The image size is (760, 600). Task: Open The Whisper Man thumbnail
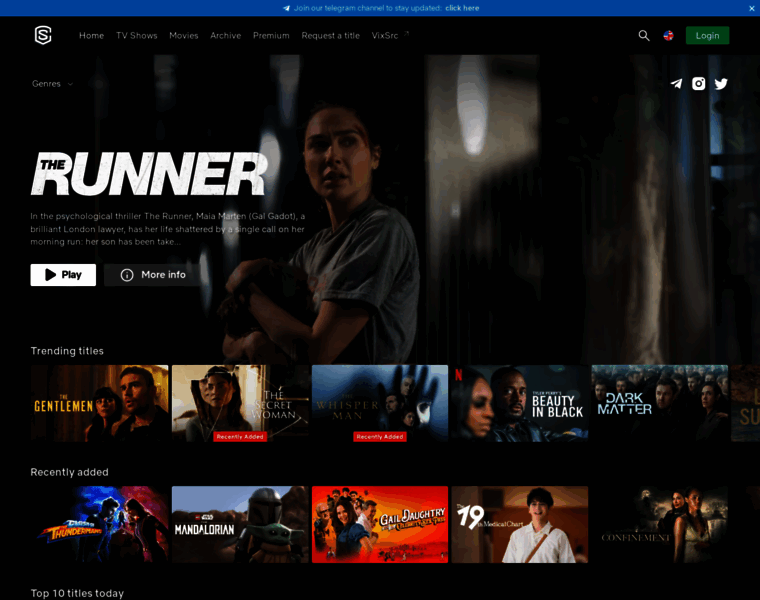380,403
